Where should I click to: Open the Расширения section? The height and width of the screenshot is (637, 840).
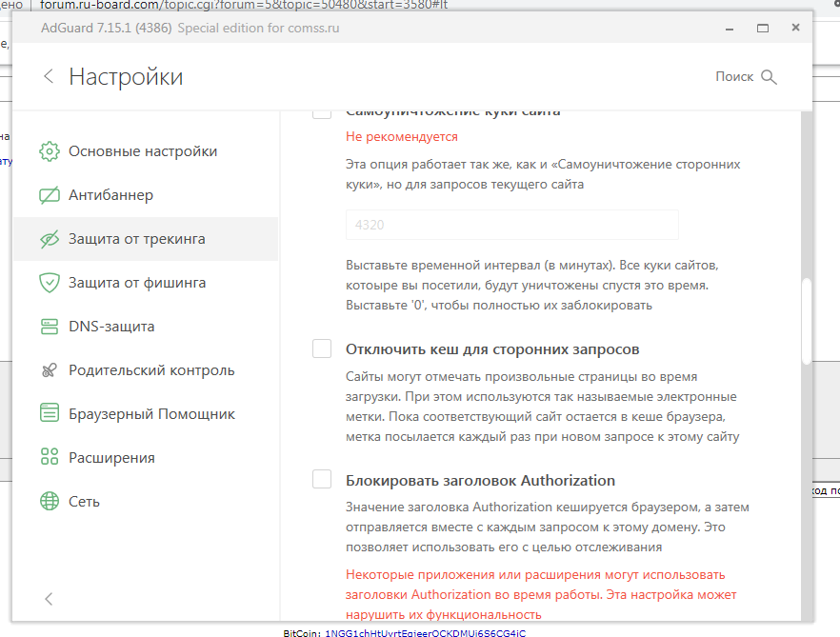145,458
